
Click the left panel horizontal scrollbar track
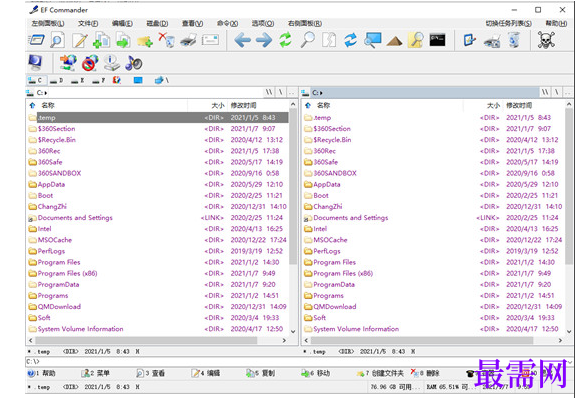click(157, 340)
